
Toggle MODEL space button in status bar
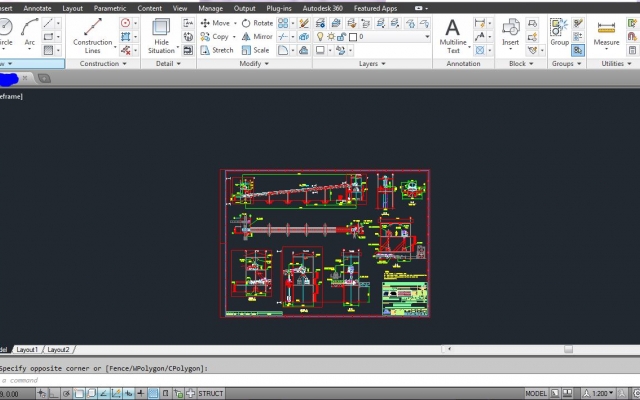pos(536,393)
